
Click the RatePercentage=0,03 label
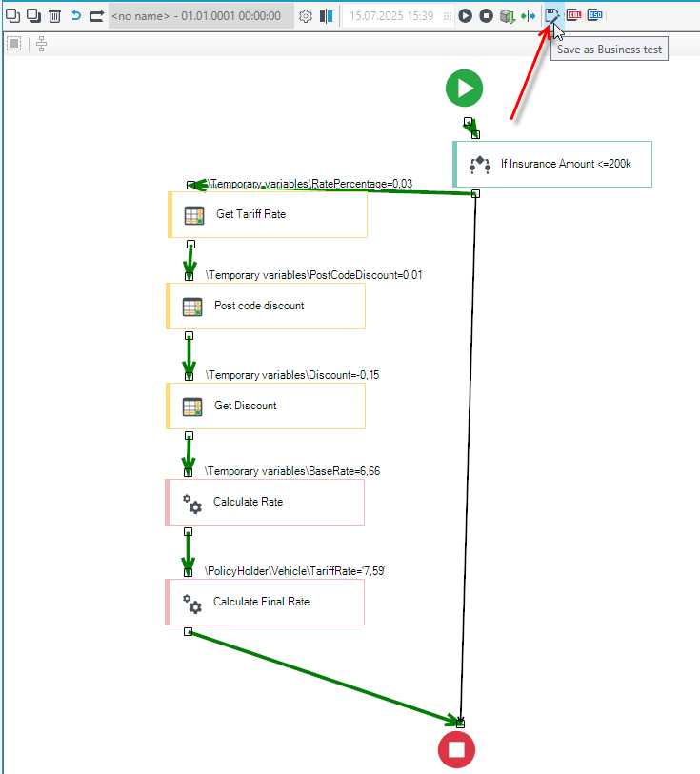(x=310, y=184)
